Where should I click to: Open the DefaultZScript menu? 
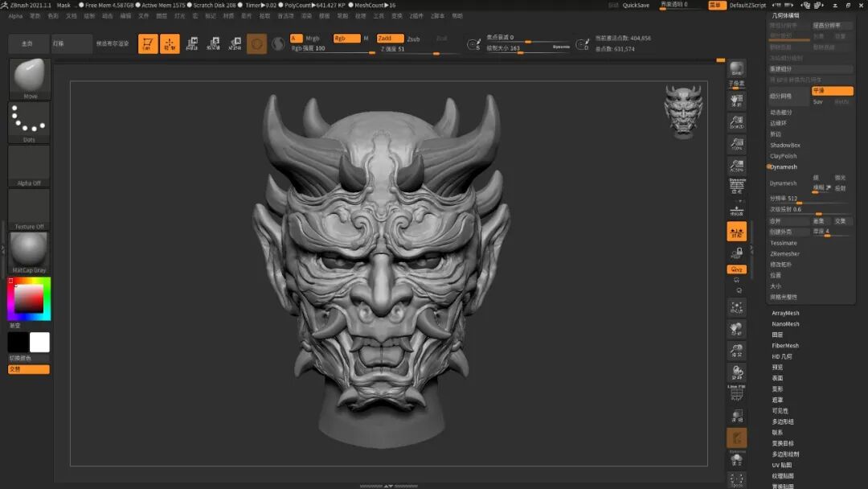click(x=747, y=5)
